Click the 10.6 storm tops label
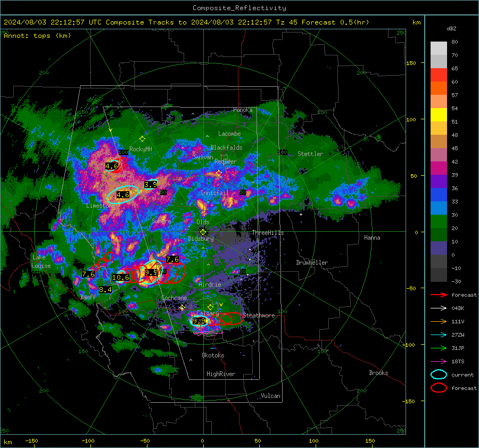Screen dimensions: 479x448 [121, 278]
